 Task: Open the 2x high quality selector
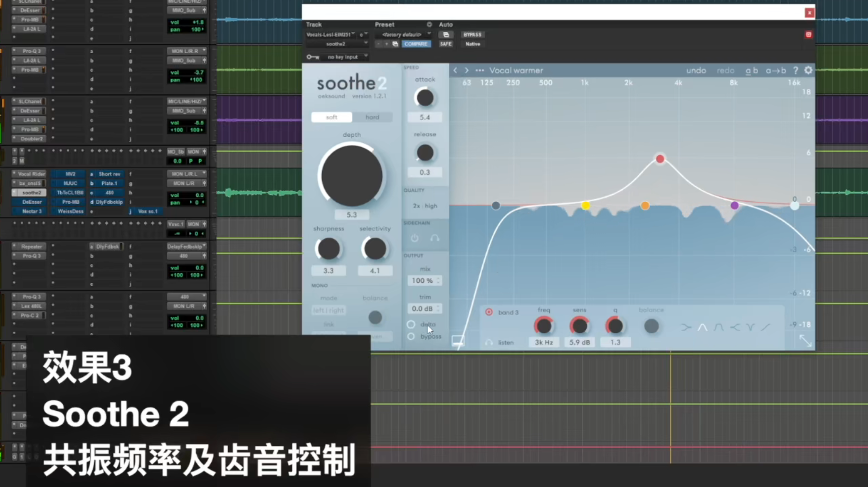point(425,206)
